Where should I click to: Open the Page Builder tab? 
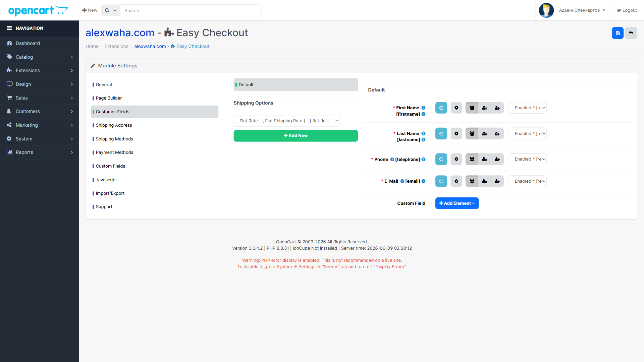155,98
